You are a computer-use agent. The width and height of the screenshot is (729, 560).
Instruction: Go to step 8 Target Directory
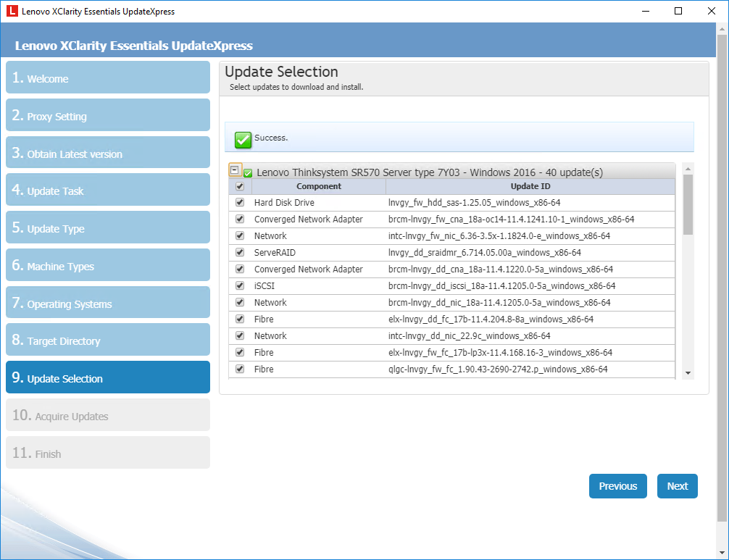108,340
